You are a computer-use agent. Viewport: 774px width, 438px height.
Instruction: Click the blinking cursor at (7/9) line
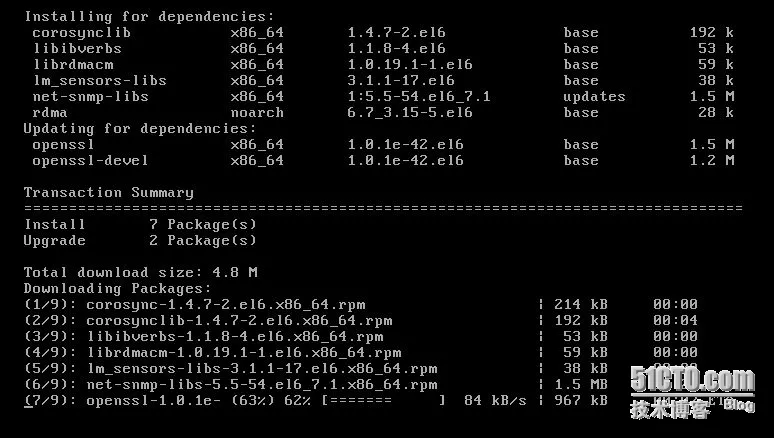pos(28,401)
